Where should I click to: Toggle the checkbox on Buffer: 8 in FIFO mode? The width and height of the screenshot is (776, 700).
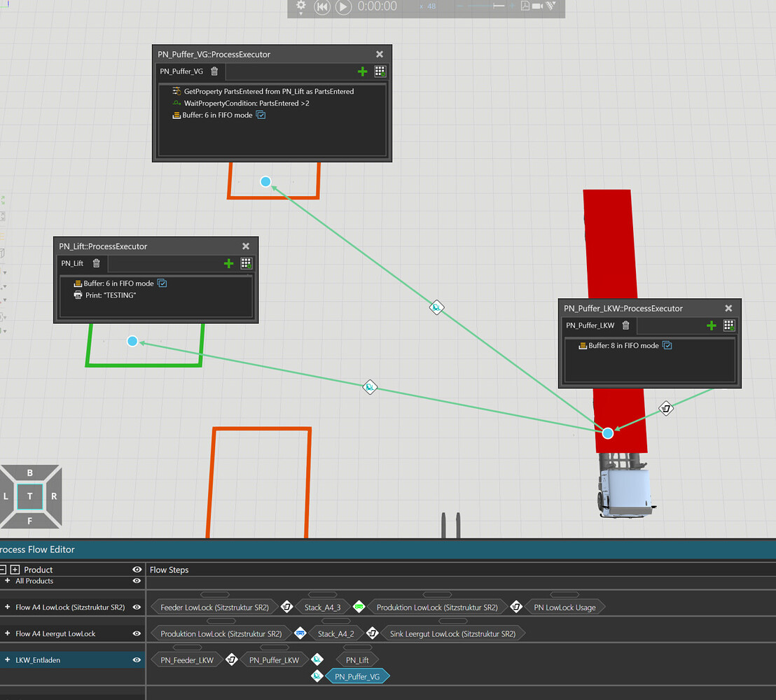[667, 345]
